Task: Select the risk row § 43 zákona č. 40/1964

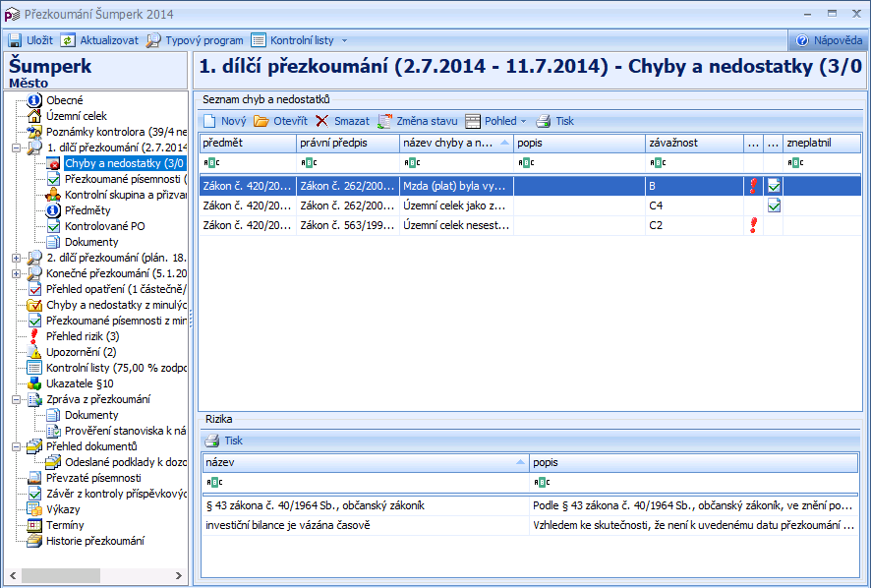Action: 530,505
